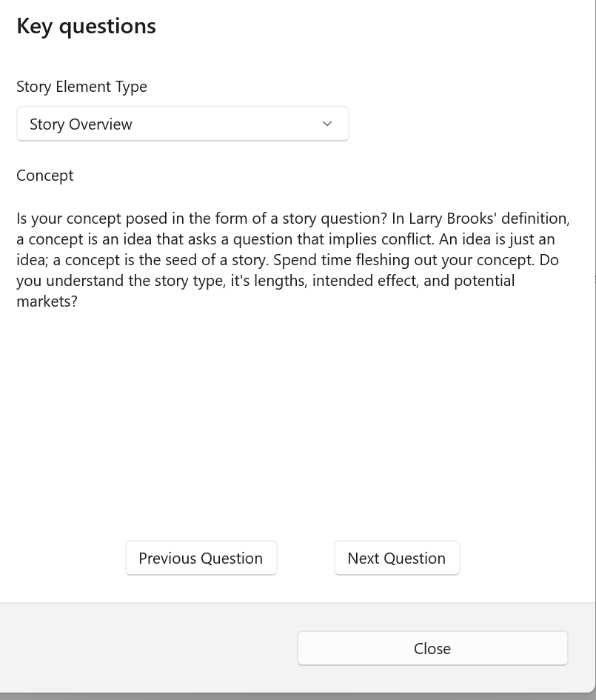
Task: Click the Concept topic label
Action: pyautogui.click(x=45, y=176)
